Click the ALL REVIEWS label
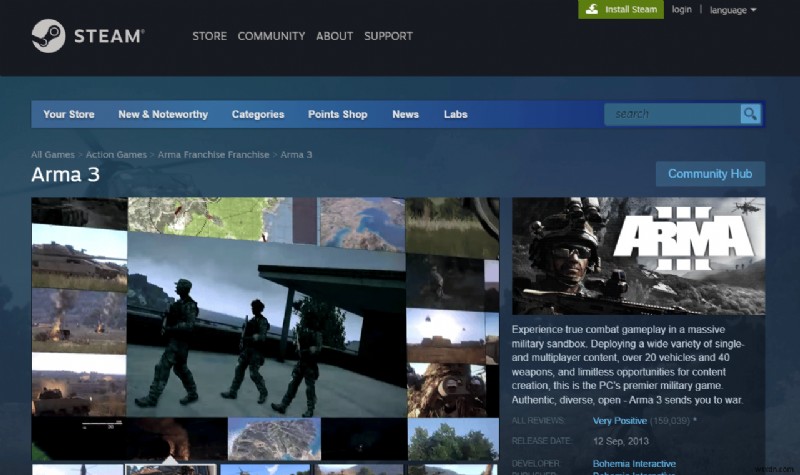The width and height of the screenshot is (800, 475). click(538, 421)
